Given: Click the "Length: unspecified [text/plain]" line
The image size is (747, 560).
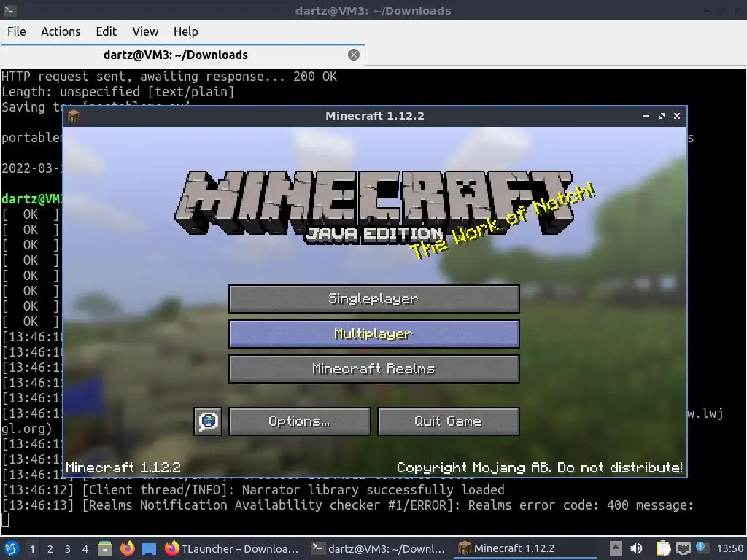Looking at the screenshot, I should coord(117,92).
